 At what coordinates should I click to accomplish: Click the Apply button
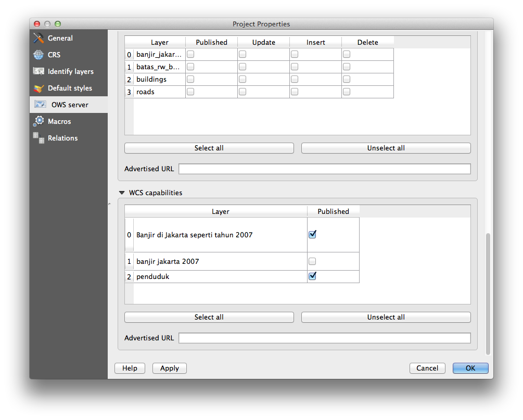click(169, 368)
